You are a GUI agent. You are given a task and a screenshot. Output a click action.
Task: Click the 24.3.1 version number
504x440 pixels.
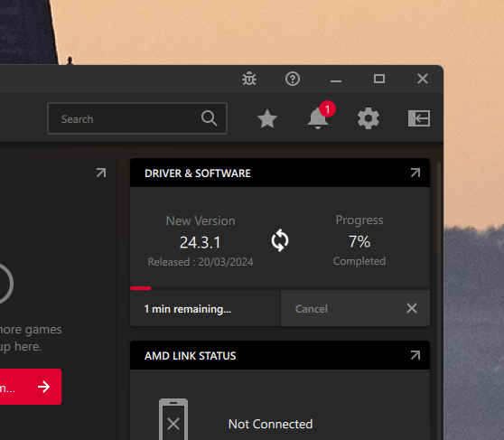(x=201, y=242)
